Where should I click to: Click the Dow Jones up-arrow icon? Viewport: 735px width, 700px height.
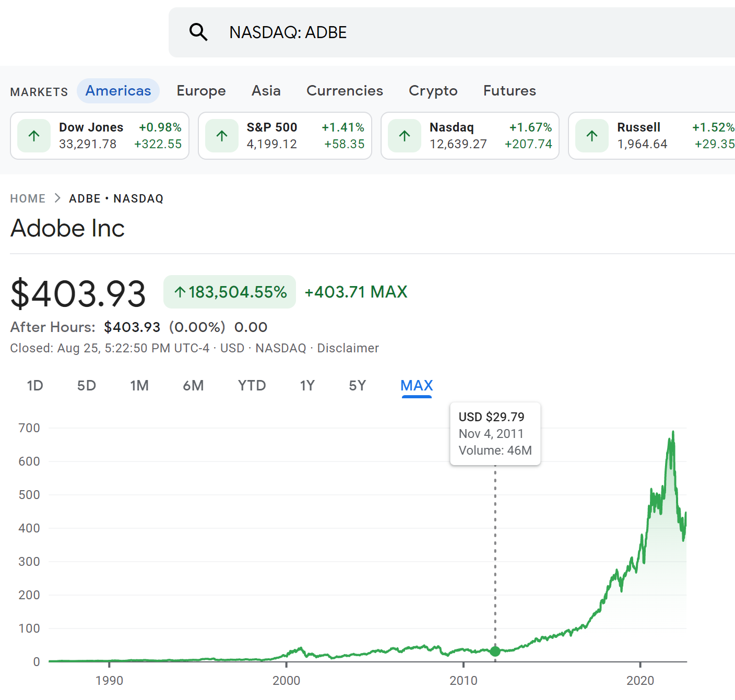pos(34,136)
